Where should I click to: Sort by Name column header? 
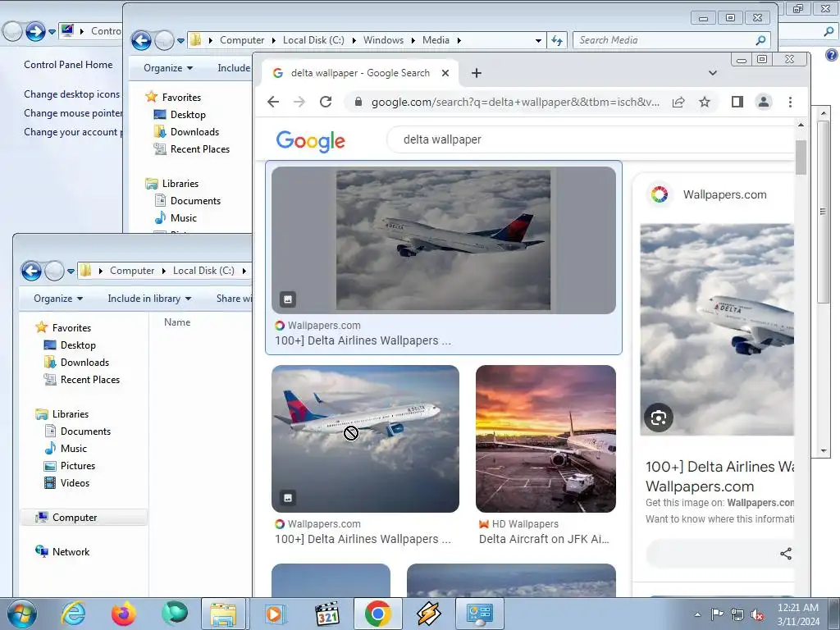pos(177,322)
